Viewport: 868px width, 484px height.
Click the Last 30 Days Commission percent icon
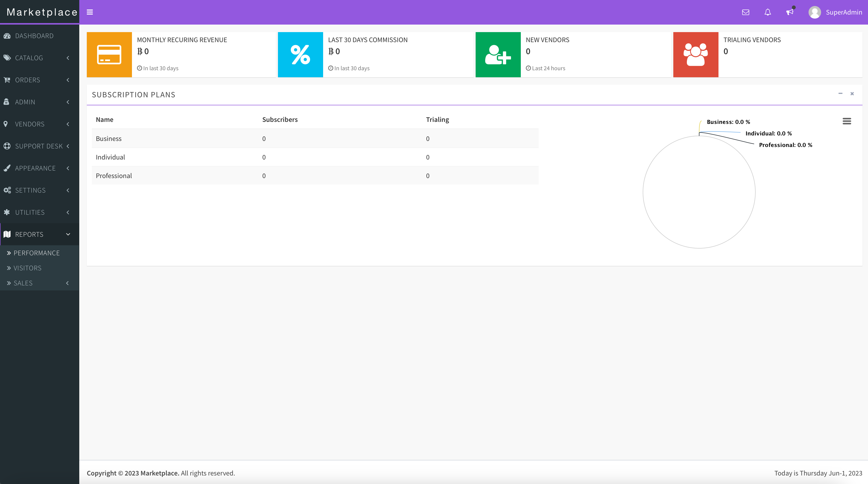[301, 54]
